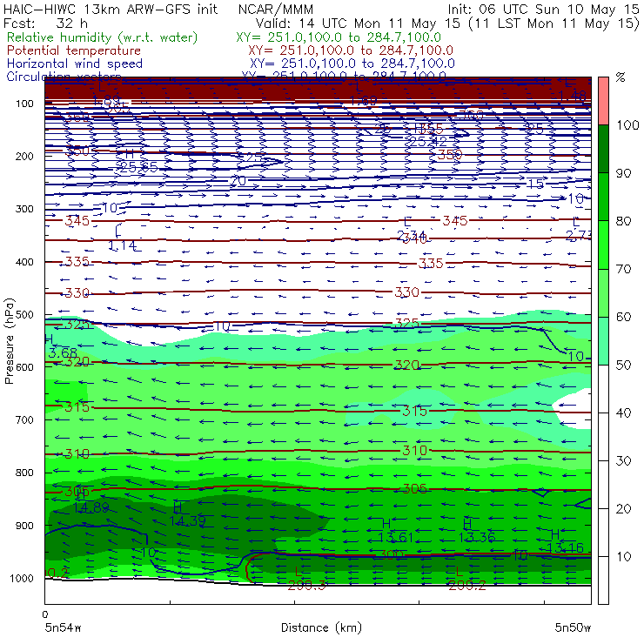The image size is (644, 644).
Task: Click the low-level maximum label '14.39'
Action: 187,520
